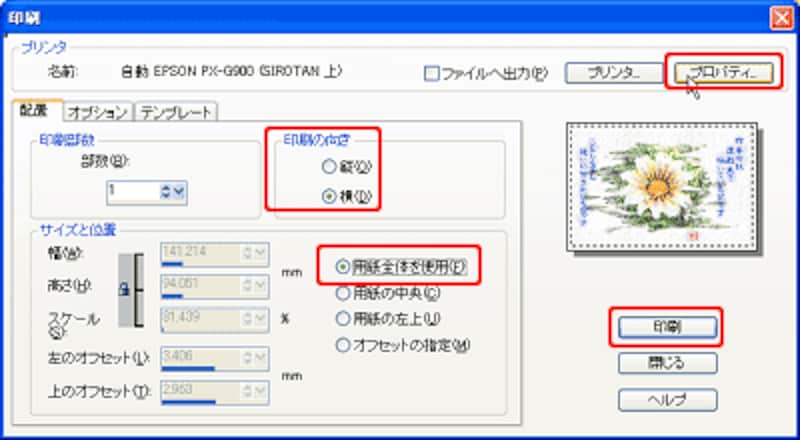Open the 高さ height dropdown arrow
Viewport: 800px width, 440px height.
261,287
